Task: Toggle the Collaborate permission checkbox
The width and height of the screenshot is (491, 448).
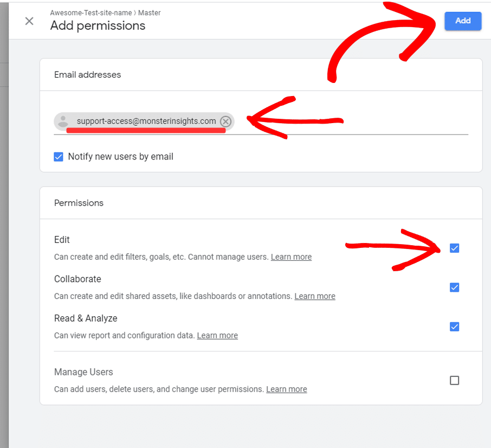Action: pyautogui.click(x=454, y=287)
